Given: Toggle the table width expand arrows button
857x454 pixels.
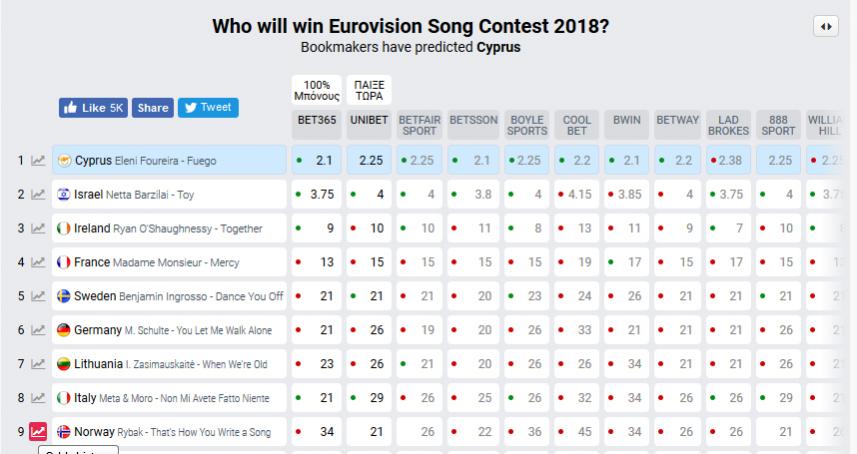Looking at the screenshot, I should click(x=827, y=27).
